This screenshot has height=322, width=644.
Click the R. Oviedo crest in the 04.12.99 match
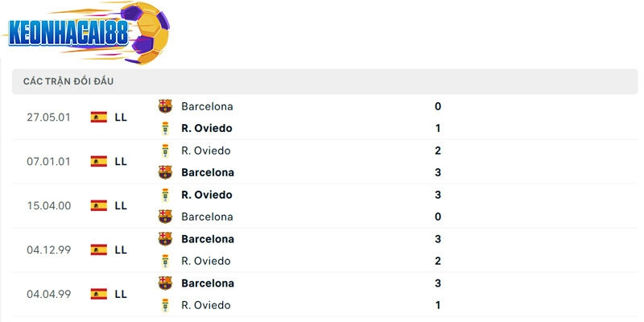point(165,261)
